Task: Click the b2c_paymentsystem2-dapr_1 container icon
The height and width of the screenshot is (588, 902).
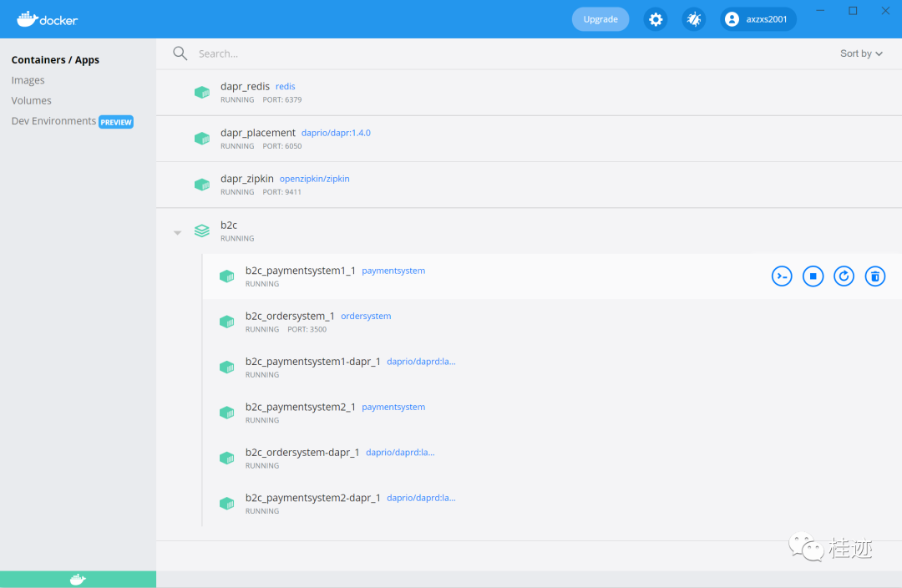Action: coord(226,504)
